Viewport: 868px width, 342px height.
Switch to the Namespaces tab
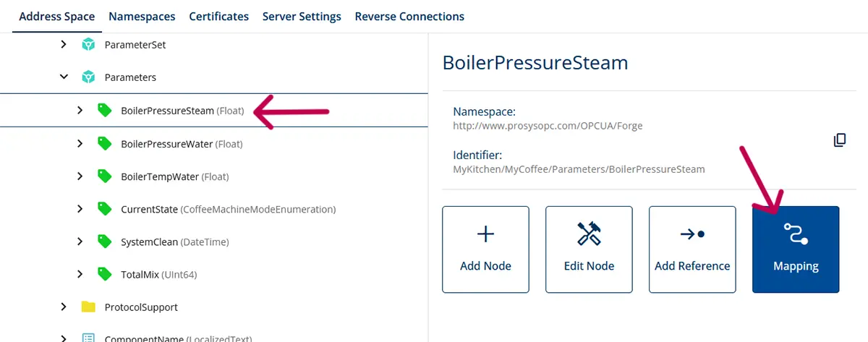pos(142,16)
